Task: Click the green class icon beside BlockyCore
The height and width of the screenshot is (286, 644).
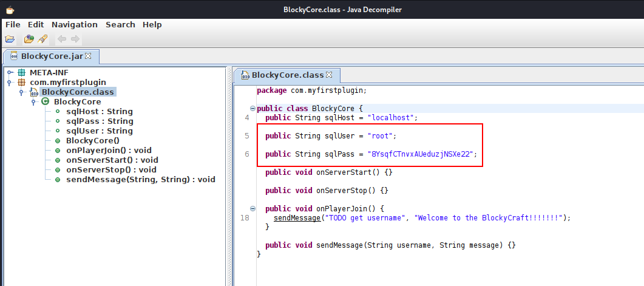Action: [x=45, y=102]
